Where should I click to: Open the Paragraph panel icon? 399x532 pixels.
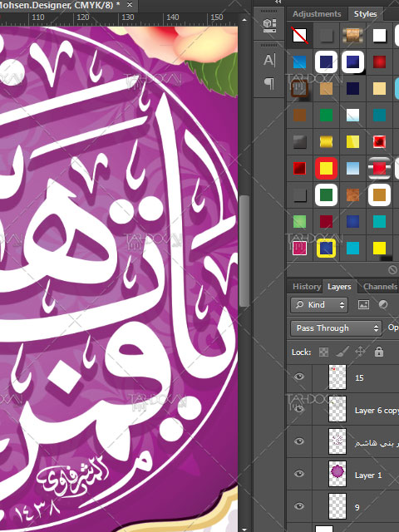[269, 83]
